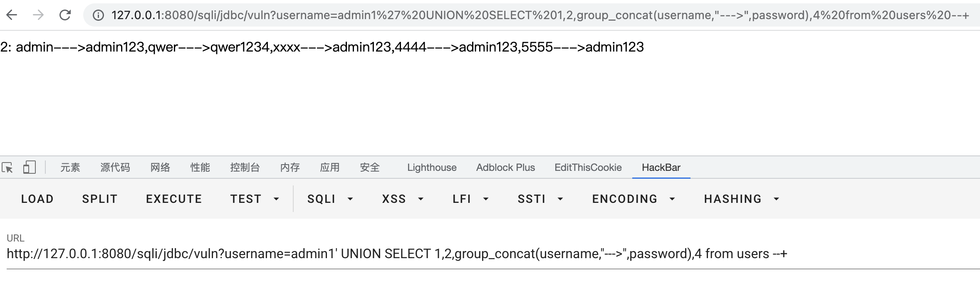Expand the SSTI dropdown menu
The width and height of the screenshot is (980, 286).
point(540,199)
